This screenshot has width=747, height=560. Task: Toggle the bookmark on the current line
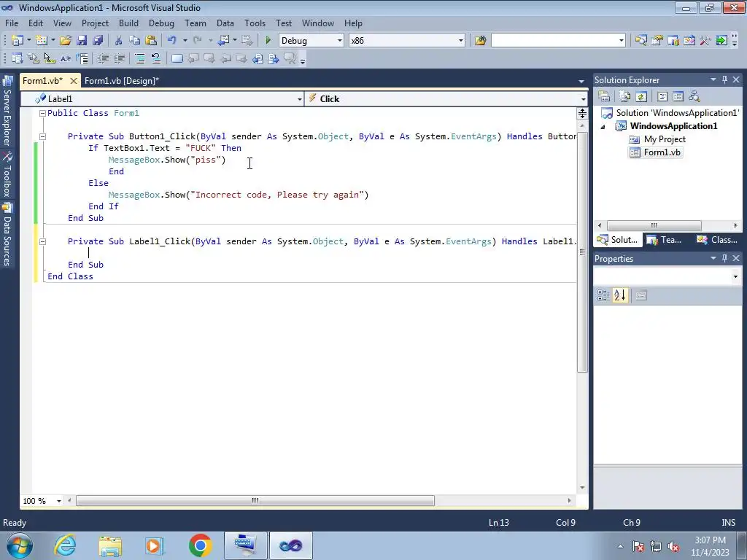[x=177, y=58]
